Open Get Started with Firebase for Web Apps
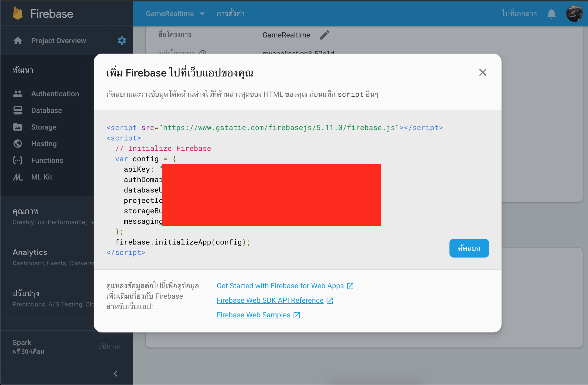Screen dimensions: 588x385 coord(280,286)
